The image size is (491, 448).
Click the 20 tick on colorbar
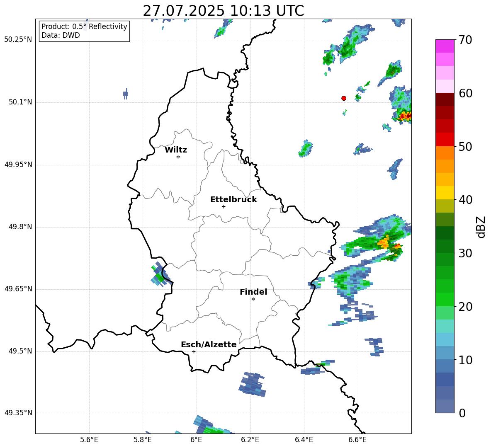pos(465,307)
